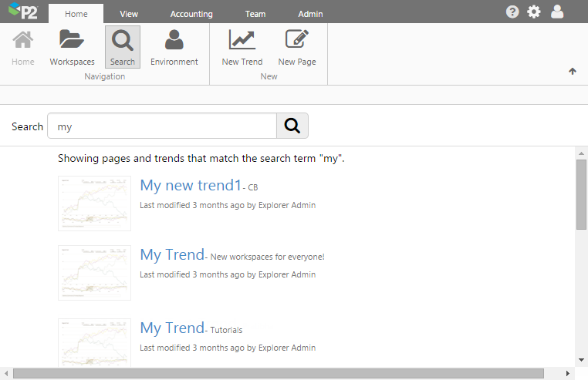Image resolution: width=588 pixels, height=380 pixels.
Task: Open the user profile icon
Action: point(557,12)
